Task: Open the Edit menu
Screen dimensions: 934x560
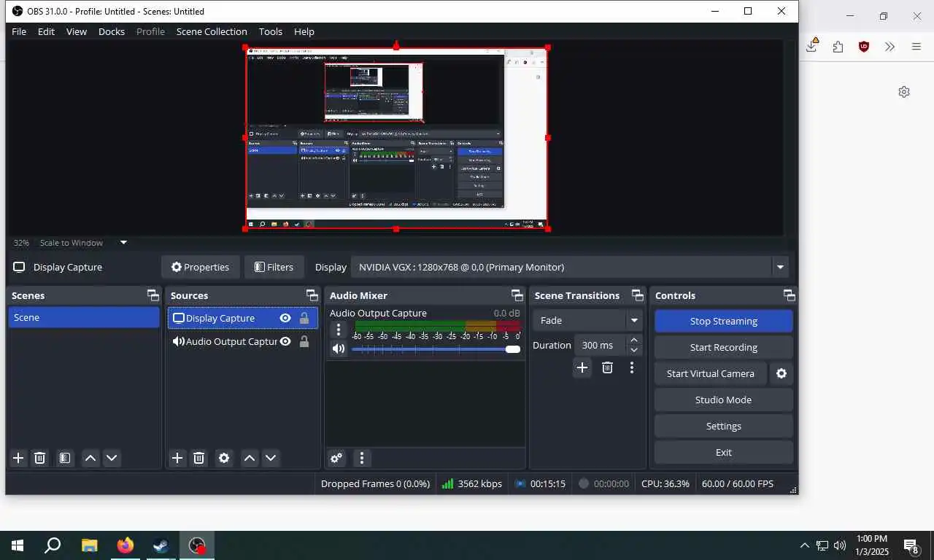Action: tap(46, 31)
